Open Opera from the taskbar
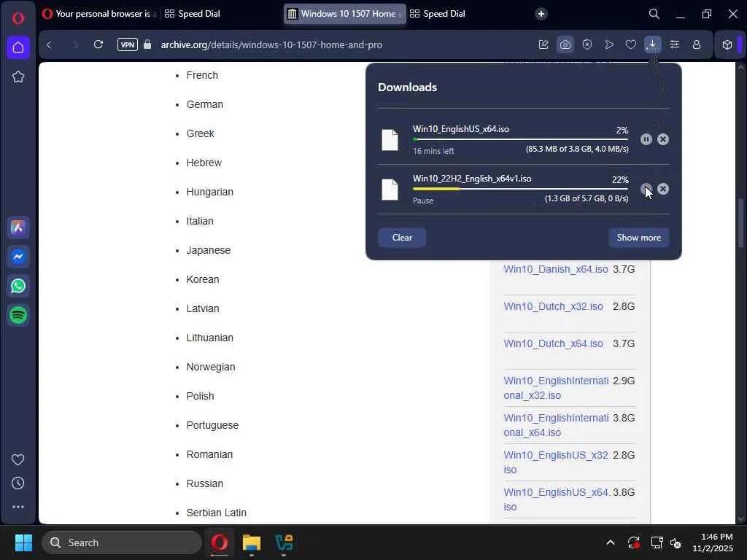This screenshot has height=560, width=747. click(x=219, y=542)
